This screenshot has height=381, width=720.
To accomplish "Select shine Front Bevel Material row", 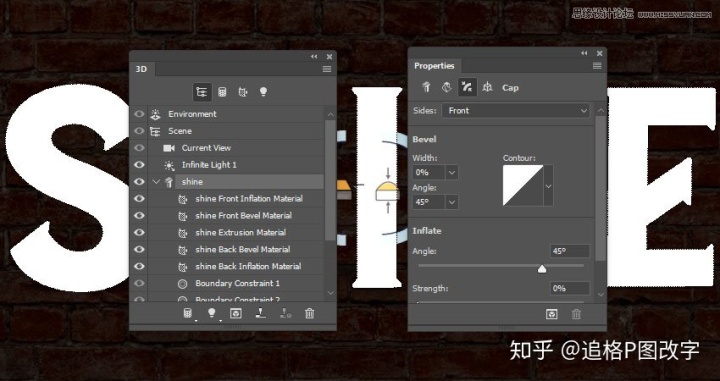I will [236, 215].
